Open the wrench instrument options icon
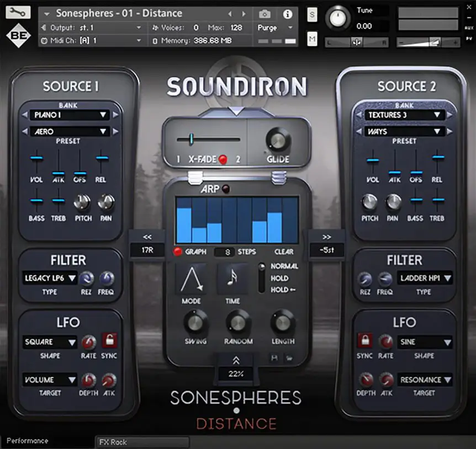Screen dimensions: 476x449 click(18, 13)
